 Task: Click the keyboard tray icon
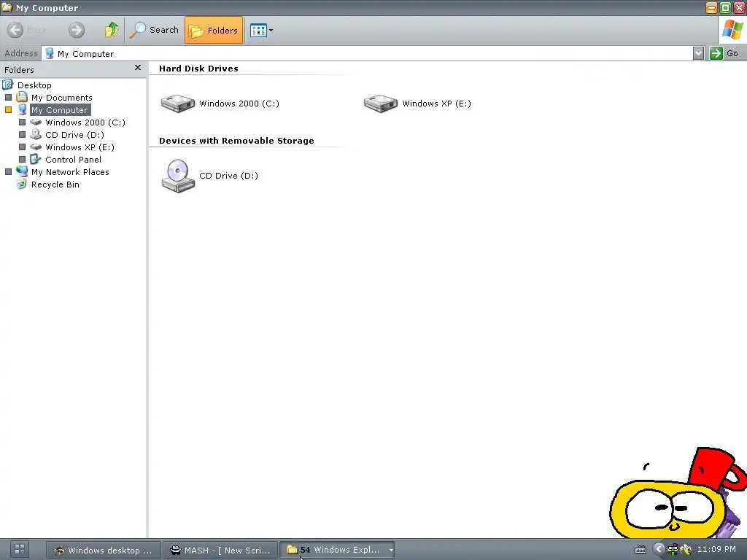click(640, 550)
